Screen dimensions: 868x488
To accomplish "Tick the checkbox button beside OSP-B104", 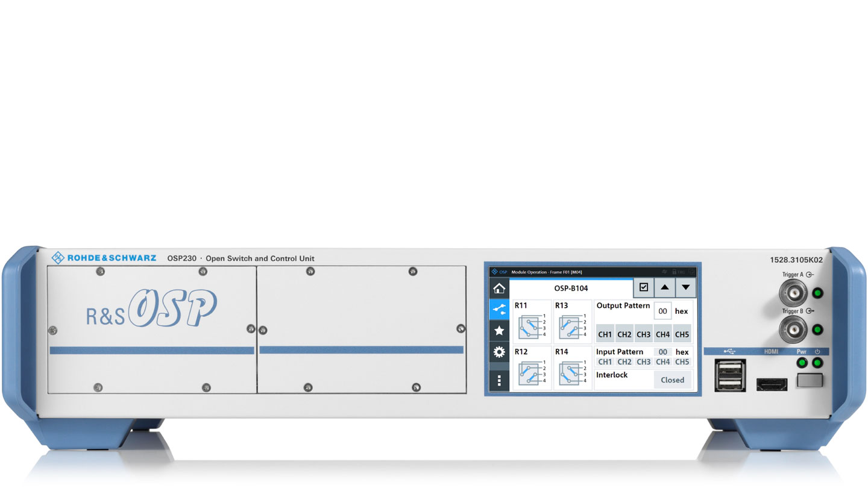I will [x=643, y=287].
